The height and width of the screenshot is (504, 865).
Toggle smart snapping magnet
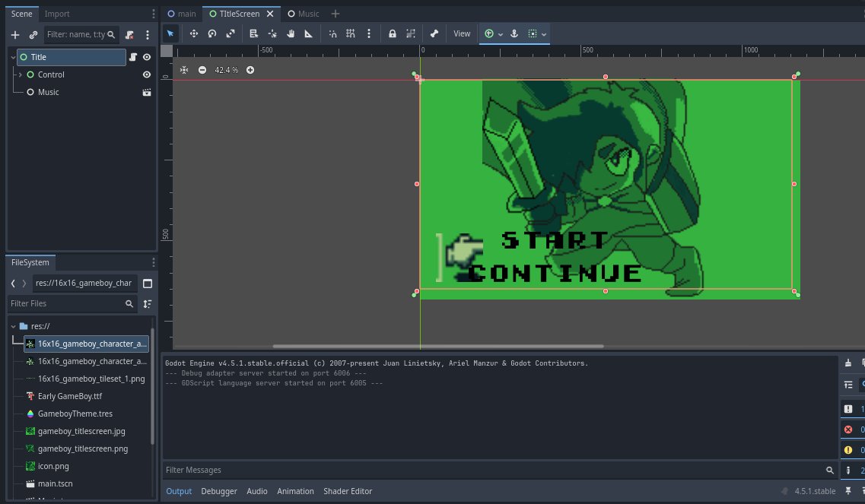click(332, 33)
